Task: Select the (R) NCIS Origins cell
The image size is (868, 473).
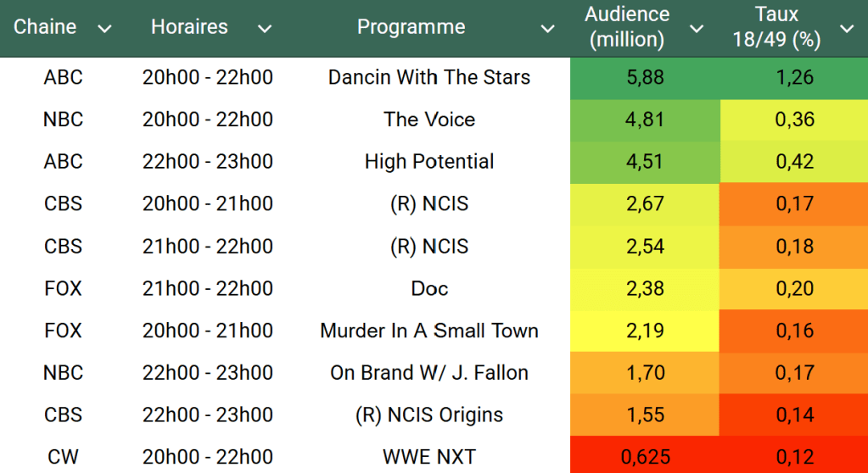Action: [x=428, y=415]
